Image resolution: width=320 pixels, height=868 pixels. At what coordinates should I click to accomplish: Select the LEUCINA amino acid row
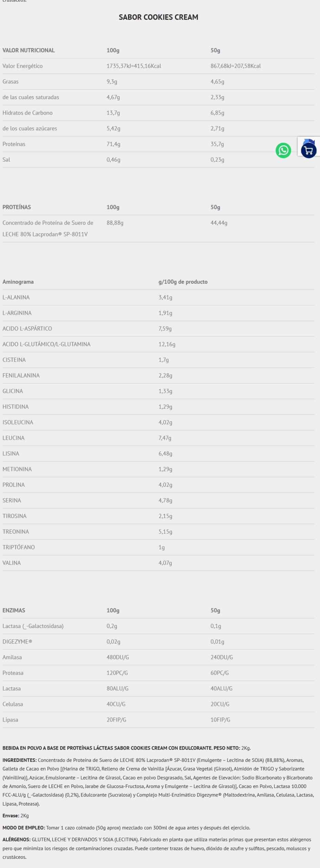pyautogui.click(x=14, y=438)
